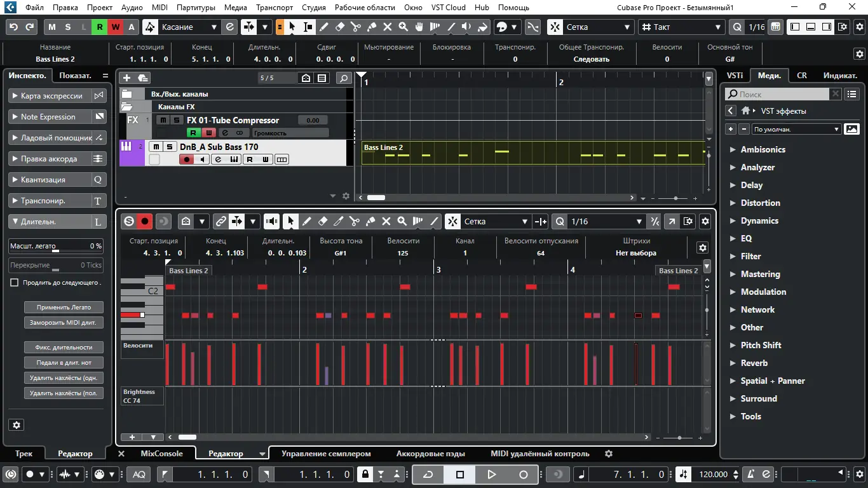The height and width of the screenshot is (488, 868).
Task: Click the transport Play button
Action: click(x=492, y=474)
